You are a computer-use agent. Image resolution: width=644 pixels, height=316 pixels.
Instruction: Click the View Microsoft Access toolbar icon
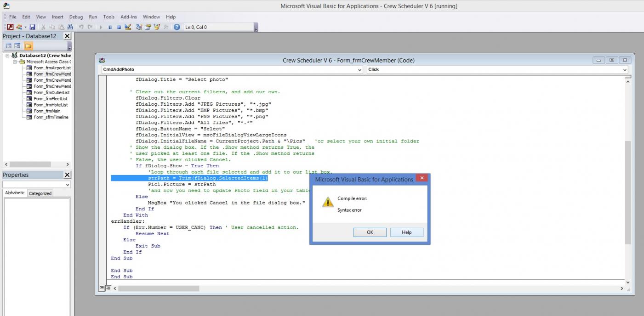pos(10,27)
